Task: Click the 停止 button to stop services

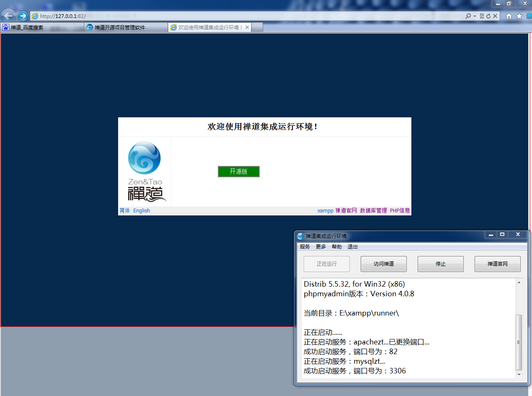Action: (441, 264)
